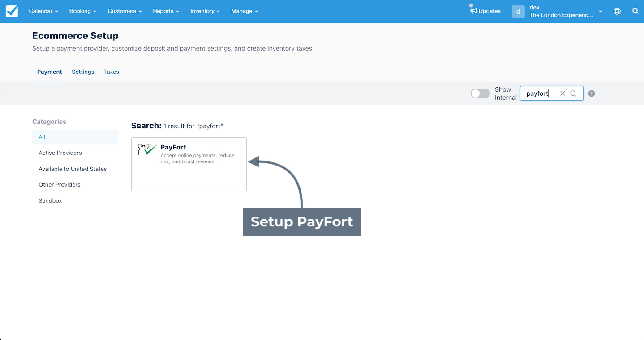
Task: Click the Updates link
Action: coord(489,11)
